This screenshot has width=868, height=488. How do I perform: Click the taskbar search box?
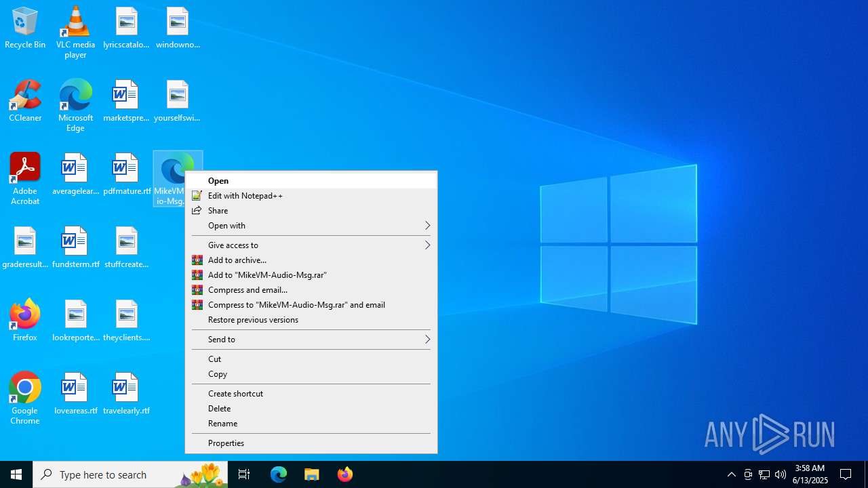(130, 474)
